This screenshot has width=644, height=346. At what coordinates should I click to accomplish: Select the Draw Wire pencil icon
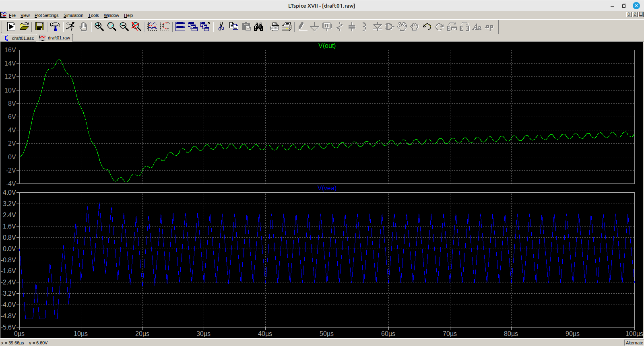(302, 27)
